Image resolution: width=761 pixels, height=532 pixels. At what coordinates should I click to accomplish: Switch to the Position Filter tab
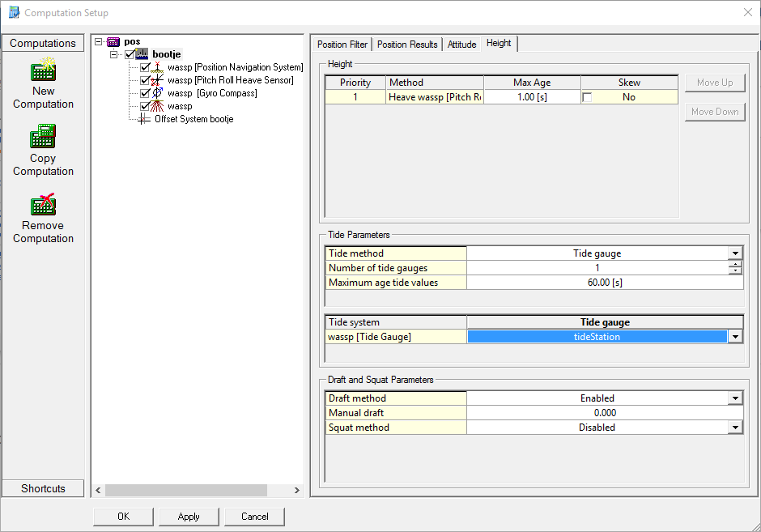click(x=342, y=45)
